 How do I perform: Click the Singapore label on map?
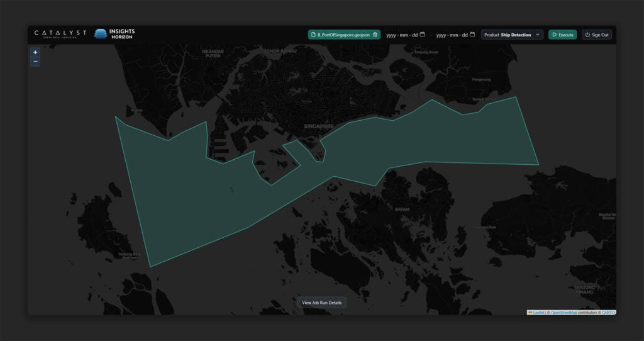319,126
